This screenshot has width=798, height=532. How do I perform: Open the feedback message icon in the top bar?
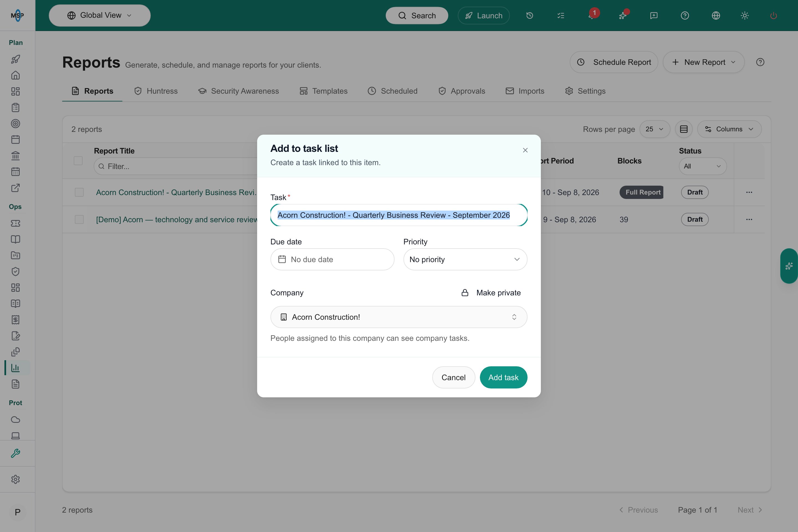(654, 16)
